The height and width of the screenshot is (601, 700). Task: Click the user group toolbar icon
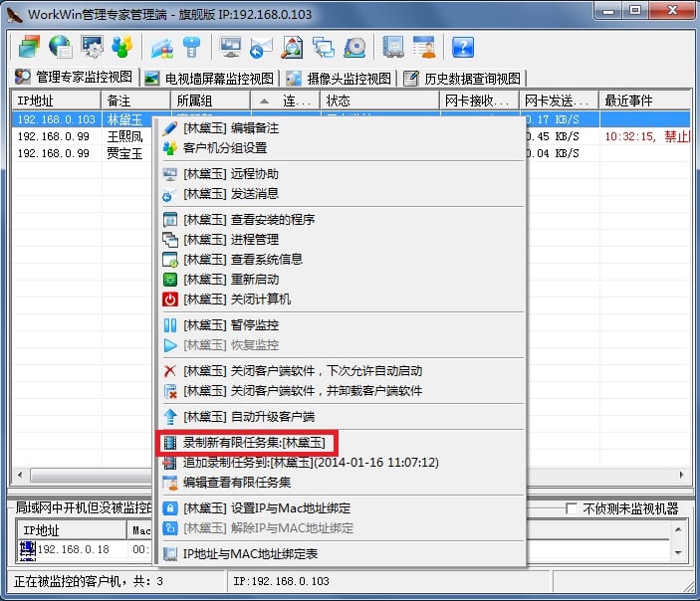coord(122,47)
